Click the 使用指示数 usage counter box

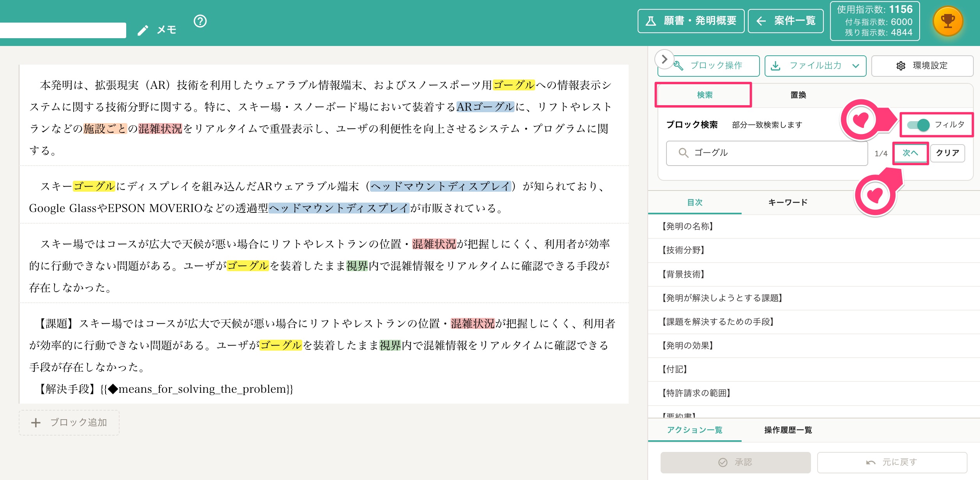click(x=875, y=21)
